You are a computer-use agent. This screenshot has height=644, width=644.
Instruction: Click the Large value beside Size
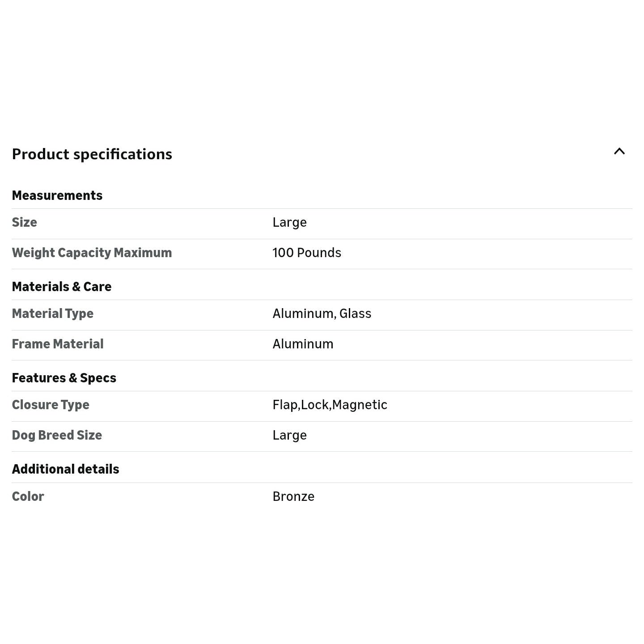pos(289,222)
